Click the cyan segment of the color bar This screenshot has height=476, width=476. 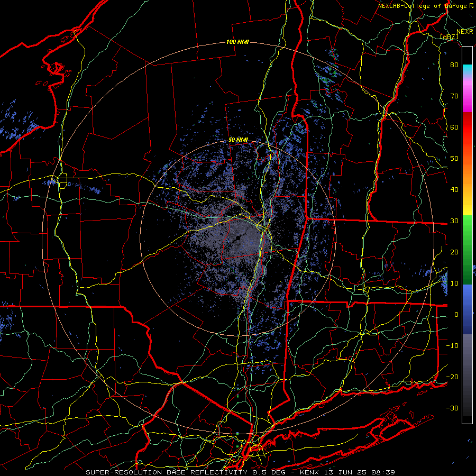click(x=467, y=70)
